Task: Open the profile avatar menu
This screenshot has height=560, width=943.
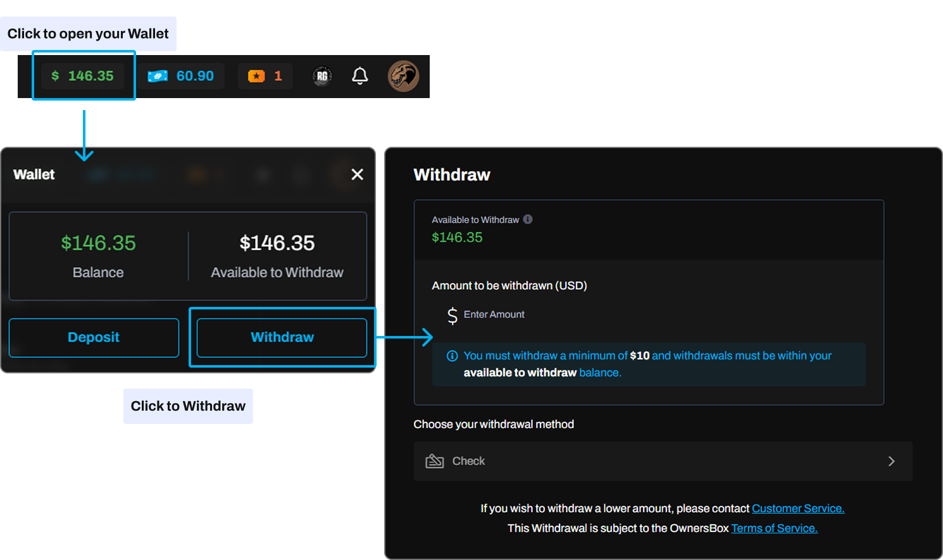Action: tap(403, 76)
